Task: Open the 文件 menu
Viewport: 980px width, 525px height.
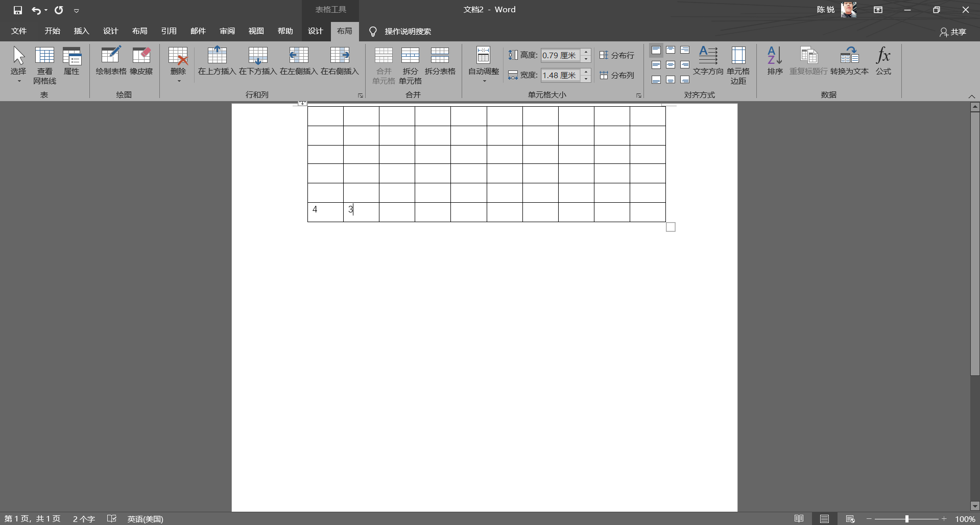Action: click(19, 31)
